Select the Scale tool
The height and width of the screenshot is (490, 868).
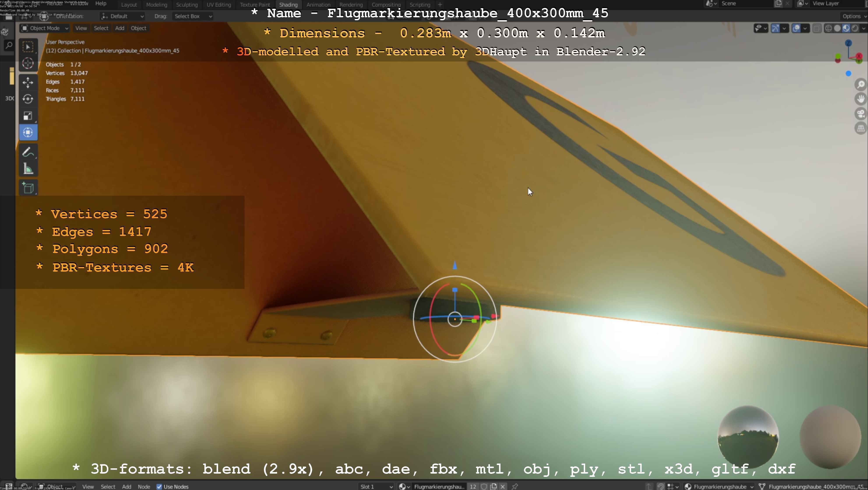[x=28, y=116]
